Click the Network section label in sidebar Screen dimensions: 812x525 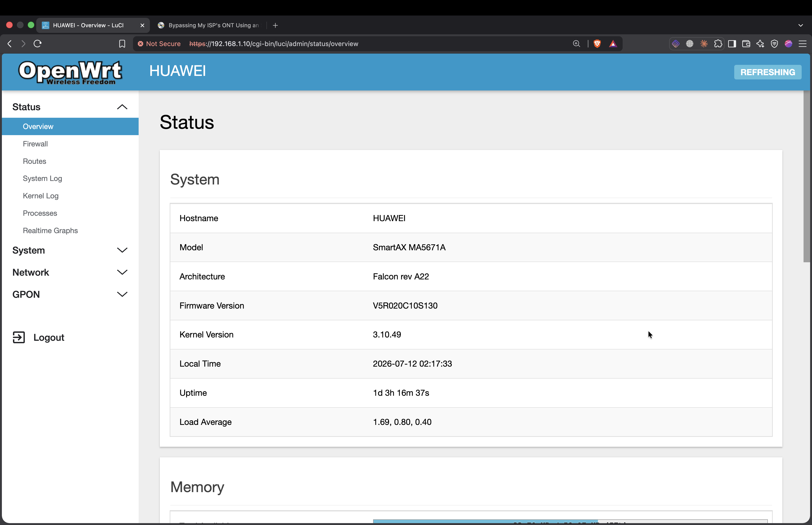pyautogui.click(x=31, y=272)
